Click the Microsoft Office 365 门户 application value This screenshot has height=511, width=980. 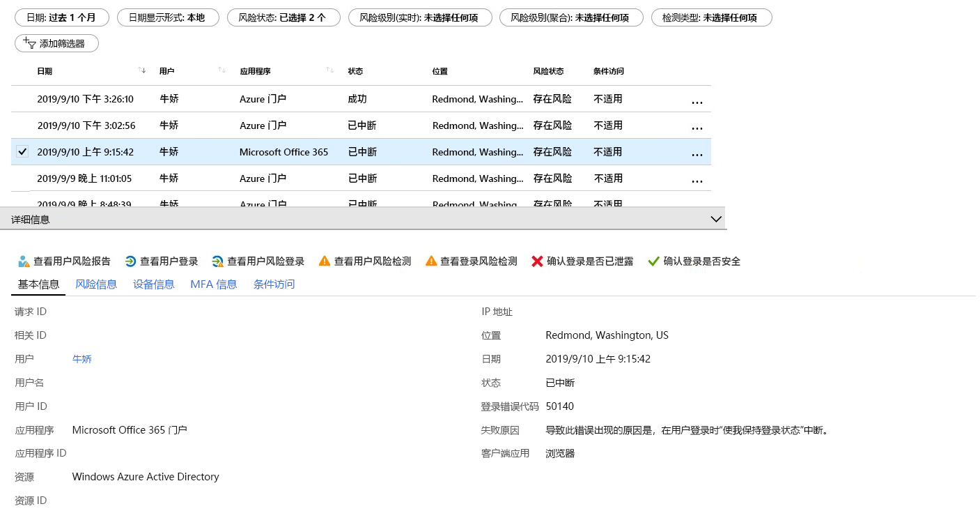point(130,430)
